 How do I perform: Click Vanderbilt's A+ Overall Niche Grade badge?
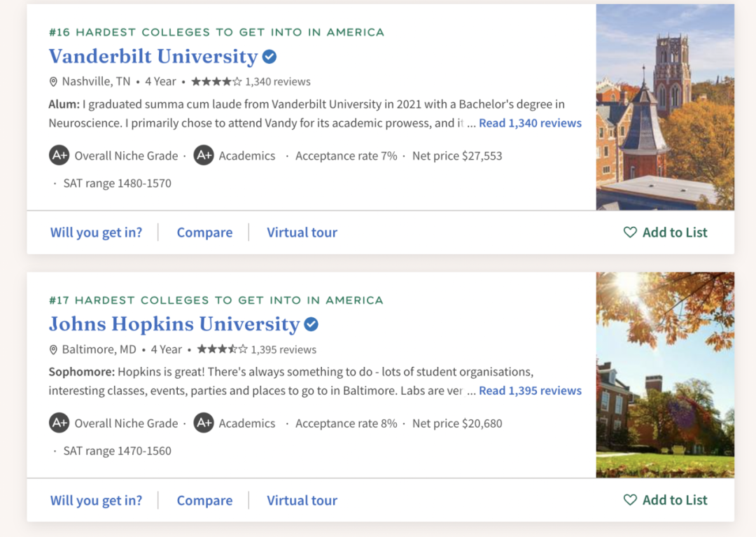point(59,155)
